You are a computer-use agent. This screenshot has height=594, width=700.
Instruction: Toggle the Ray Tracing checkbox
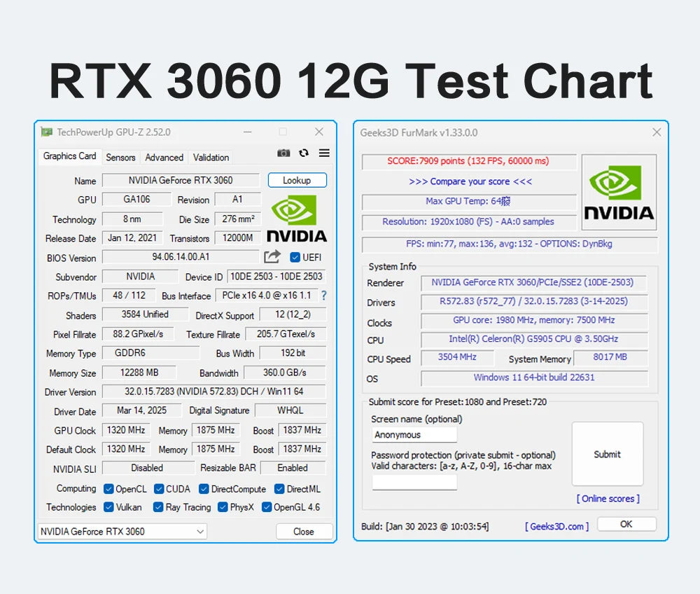click(158, 507)
